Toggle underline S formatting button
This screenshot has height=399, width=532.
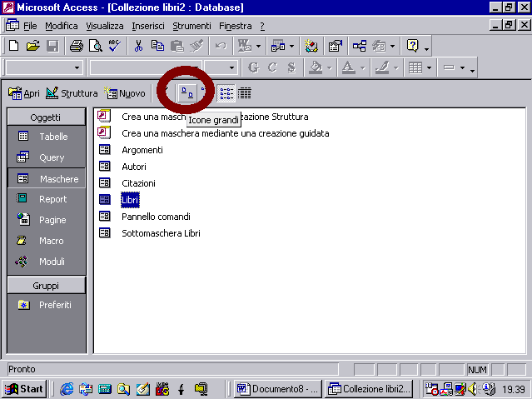click(x=291, y=67)
